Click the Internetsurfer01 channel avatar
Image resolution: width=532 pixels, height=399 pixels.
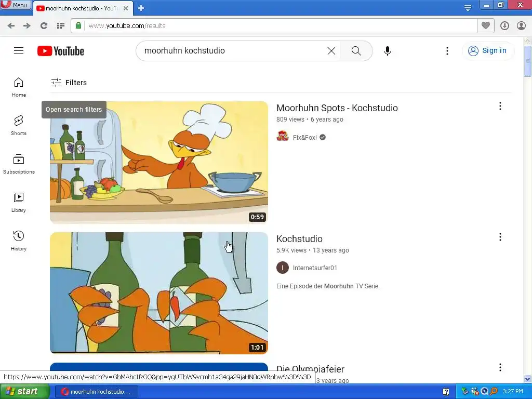[x=283, y=268]
